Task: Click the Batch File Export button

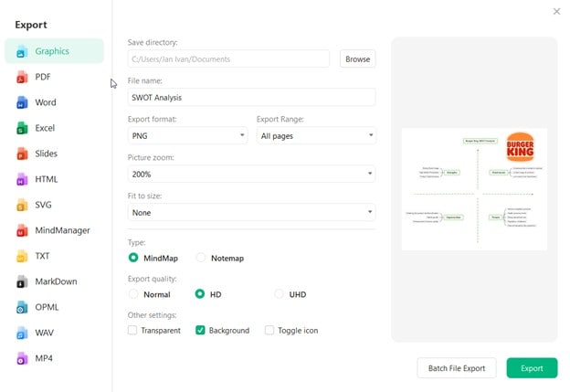Action: [457, 368]
